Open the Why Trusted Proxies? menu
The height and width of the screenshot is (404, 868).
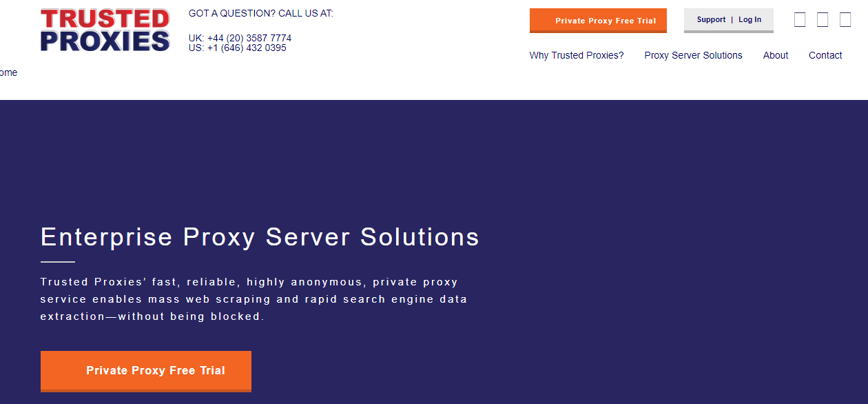[x=577, y=55]
